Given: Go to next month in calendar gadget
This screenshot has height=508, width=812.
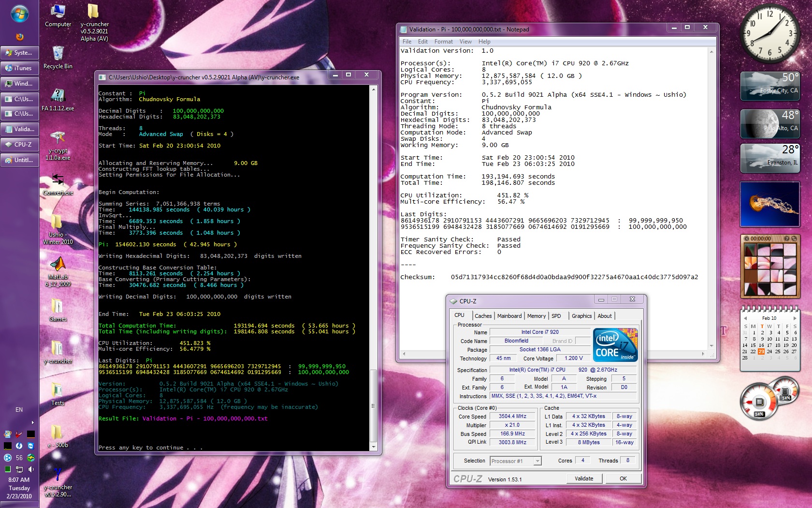Looking at the screenshot, I should point(795,318).
